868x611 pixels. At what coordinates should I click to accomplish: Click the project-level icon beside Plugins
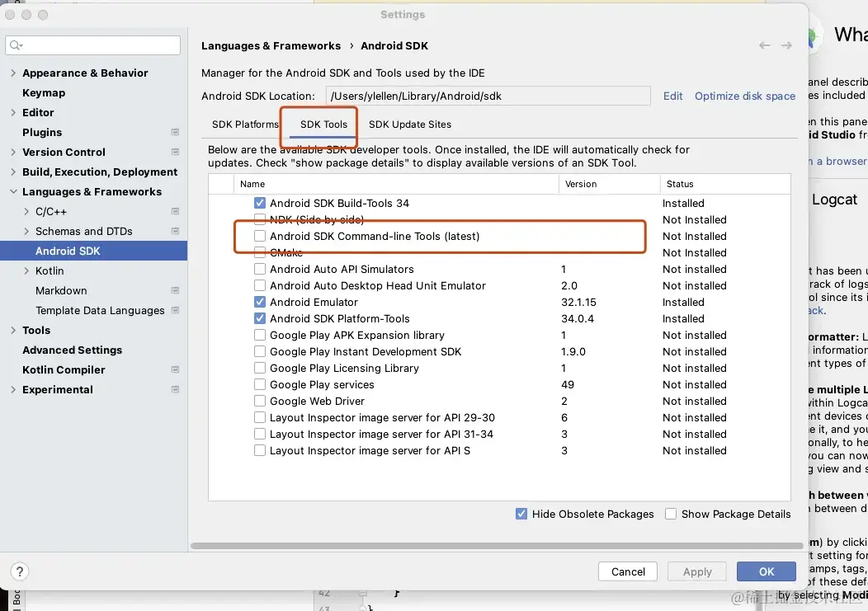(175, 132)
